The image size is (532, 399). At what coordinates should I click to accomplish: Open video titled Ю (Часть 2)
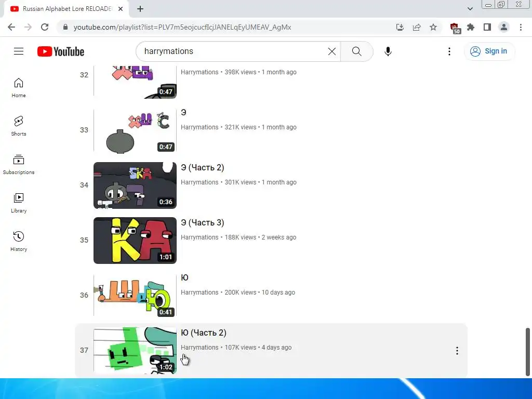(x=204, y=333)
